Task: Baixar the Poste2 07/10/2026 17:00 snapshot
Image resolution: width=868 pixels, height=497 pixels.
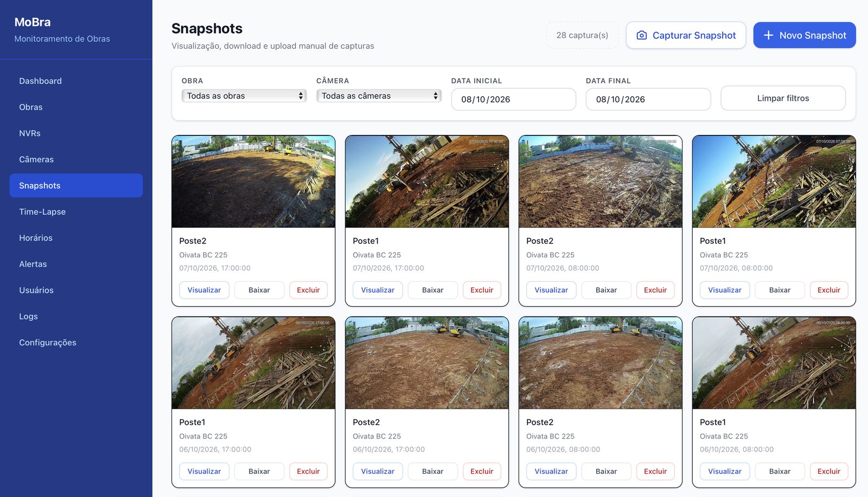Action: coord(259,290)
